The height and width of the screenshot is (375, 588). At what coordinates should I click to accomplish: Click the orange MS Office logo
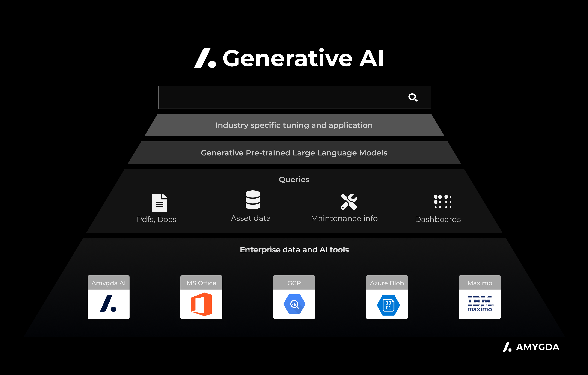tap(201, 304)
